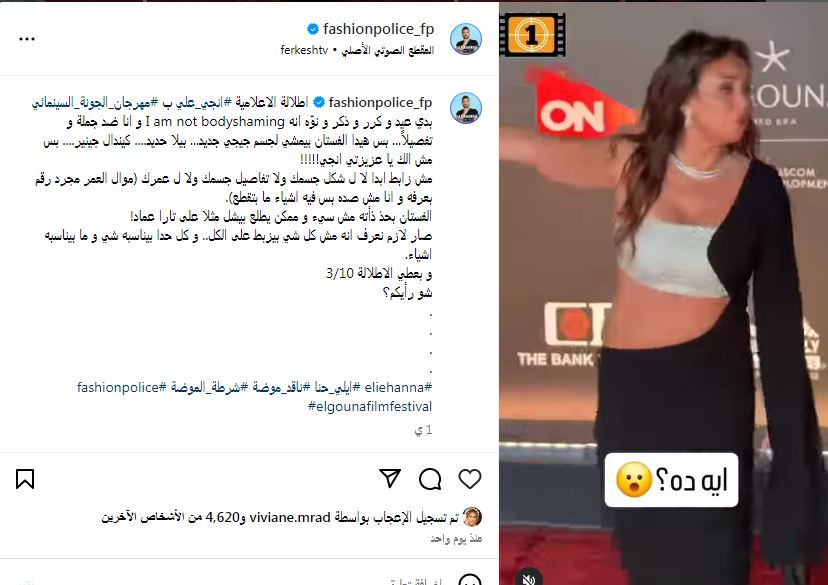Viewport: 828px width, 585px height.
Task: Open fashionpolice_fp username in caption
Action: [x=380, y=102]
